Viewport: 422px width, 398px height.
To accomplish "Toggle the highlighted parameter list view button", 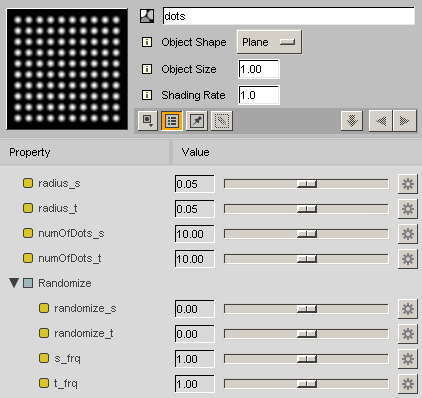I will click(x=172, y=121).
